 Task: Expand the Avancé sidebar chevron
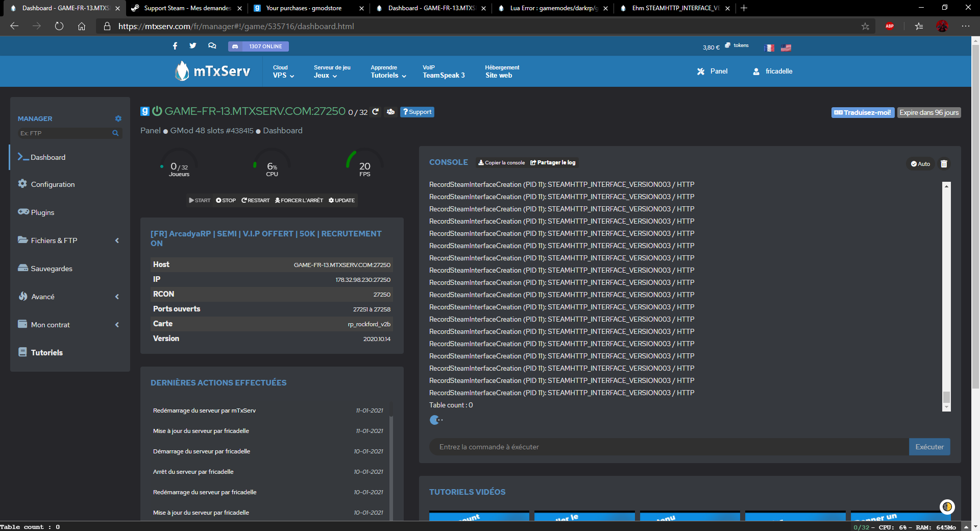click(x=117, y=297)
